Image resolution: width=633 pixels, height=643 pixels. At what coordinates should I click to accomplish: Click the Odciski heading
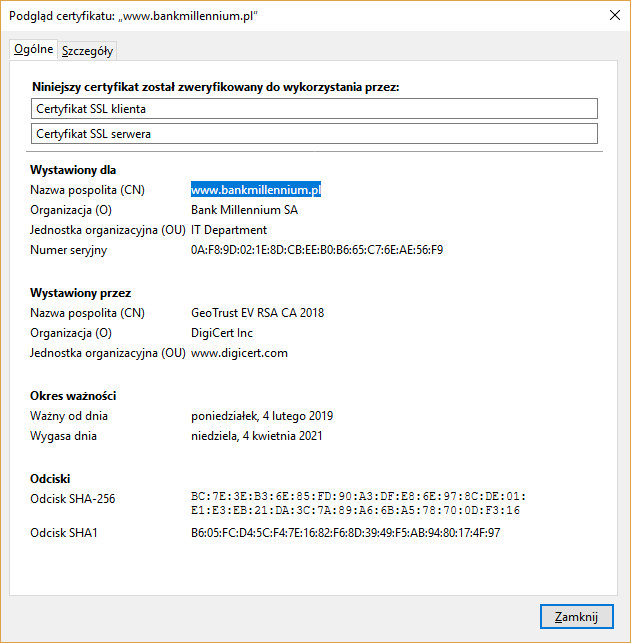tap(50, 479)
